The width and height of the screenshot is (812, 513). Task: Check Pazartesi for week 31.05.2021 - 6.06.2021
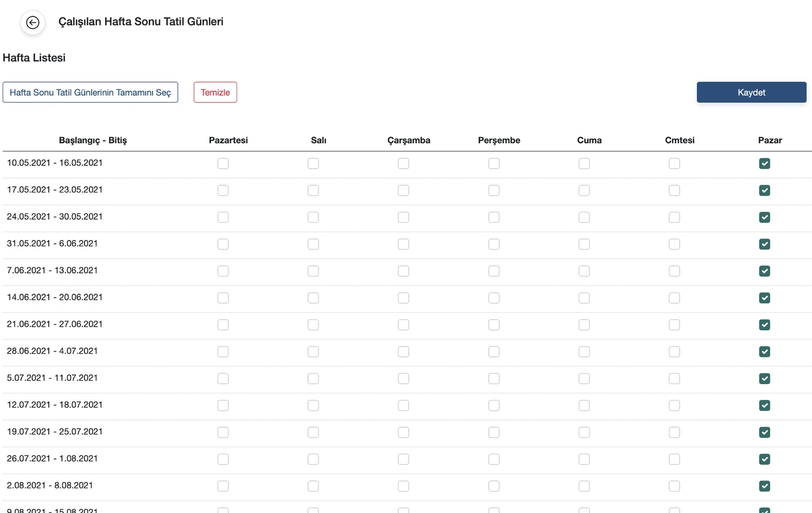[223, 244]
